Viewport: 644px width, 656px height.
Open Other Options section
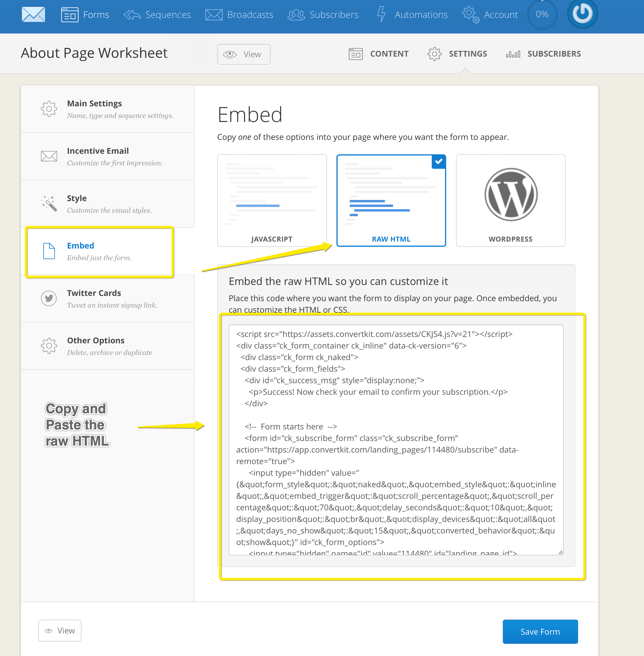pyautogui.click(x=107, y=346)
